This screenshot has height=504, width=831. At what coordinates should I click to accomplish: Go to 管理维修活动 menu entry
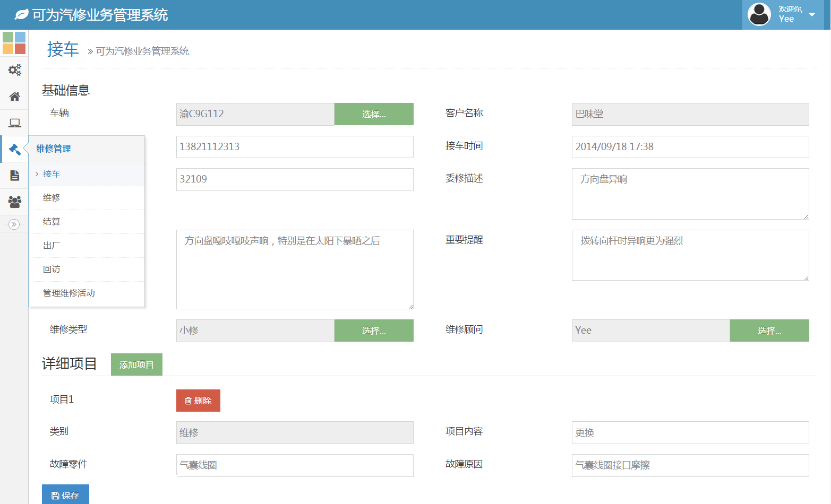tap(69, 293)
